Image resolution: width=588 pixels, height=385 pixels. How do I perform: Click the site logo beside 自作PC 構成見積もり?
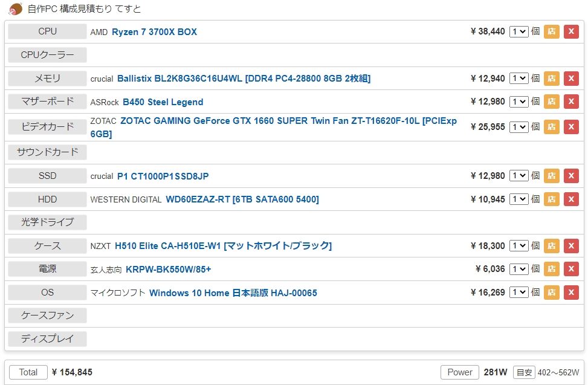(15, 8)
